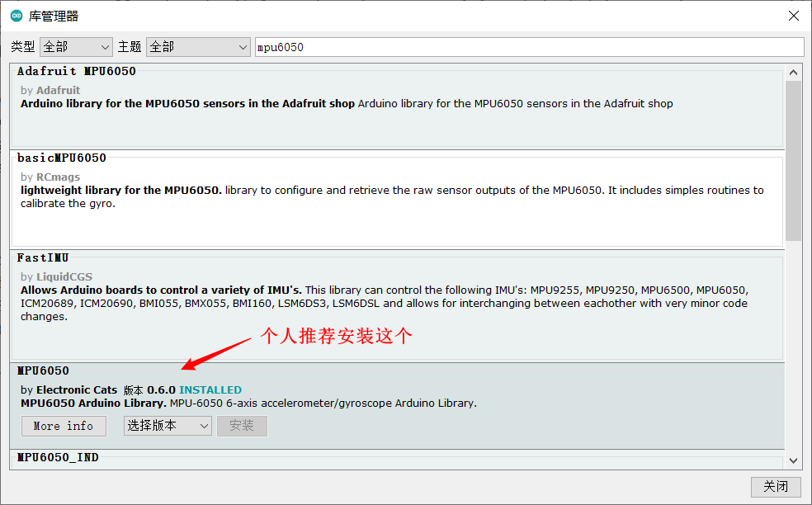Click the scrollbar up arrow
812x505 pixels.
tap(793, 73)
